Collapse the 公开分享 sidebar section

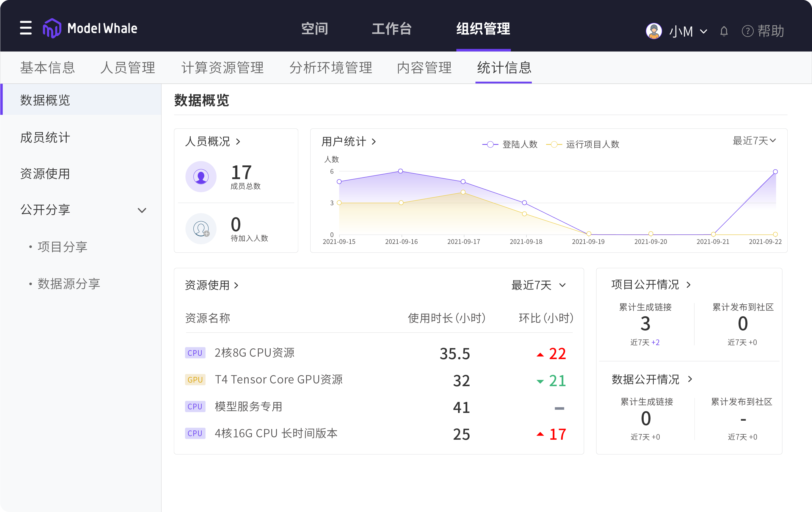point(142,210)
